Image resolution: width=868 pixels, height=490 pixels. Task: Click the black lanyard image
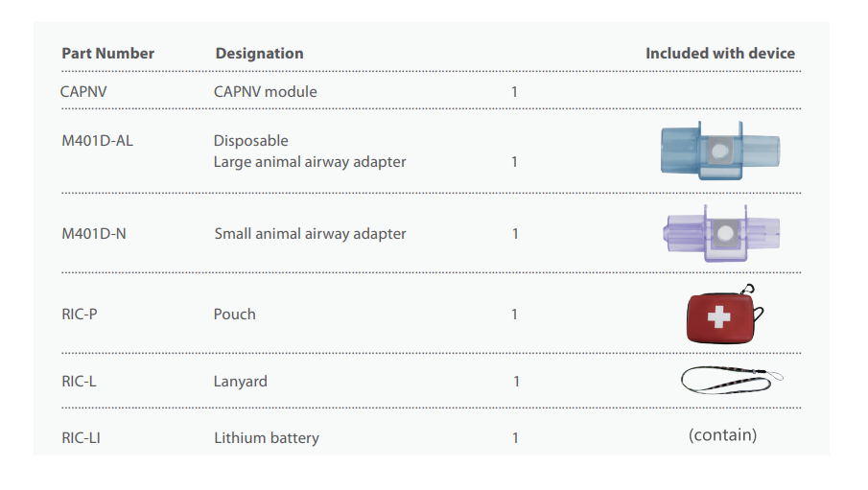[732, 380]
